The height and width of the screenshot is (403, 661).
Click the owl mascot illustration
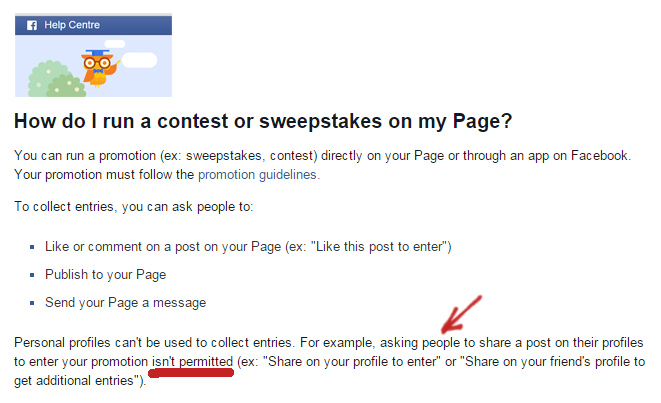click(98, 69)
